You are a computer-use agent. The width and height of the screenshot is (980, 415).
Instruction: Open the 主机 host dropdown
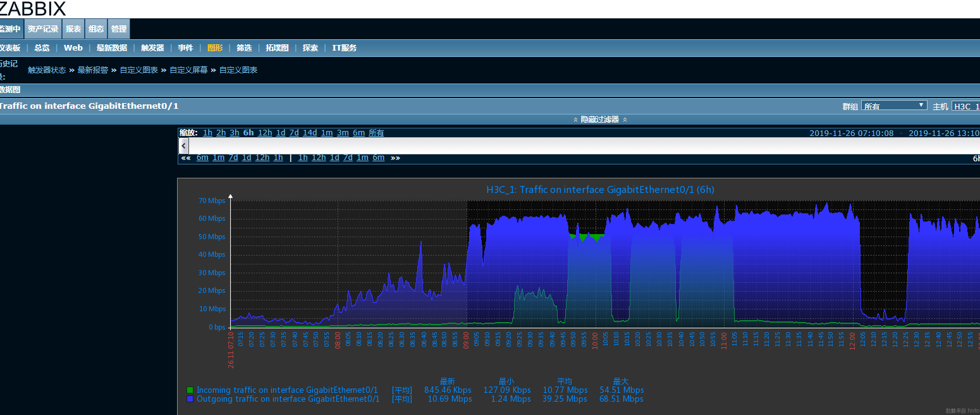tap(965, 106)
